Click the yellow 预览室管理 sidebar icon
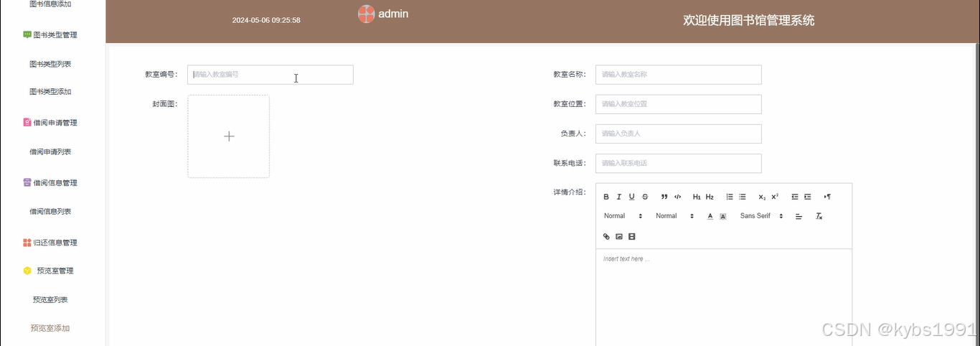Image resolution: width=980 pixels, height=346 pixels. [27, 271]
